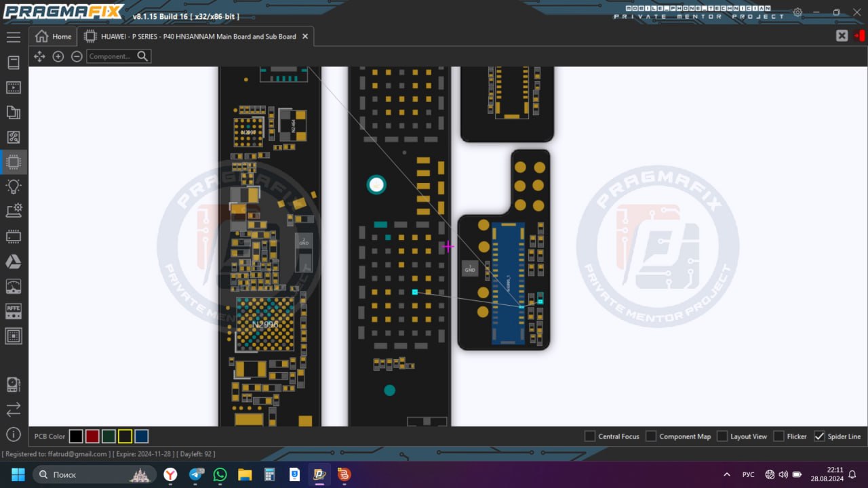
Task: Open the Google Drive icon in the sidebar
Action: (13, 261)
